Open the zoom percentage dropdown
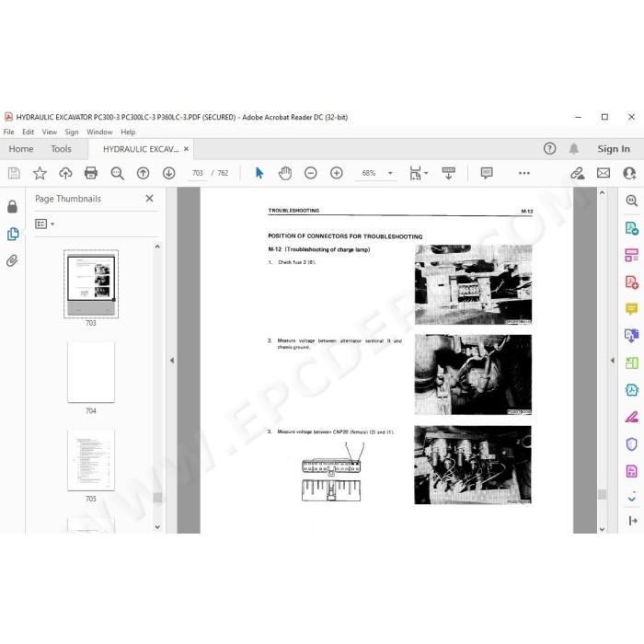The width and height of the screenshot is (644, 644). [x=390, y=173]
